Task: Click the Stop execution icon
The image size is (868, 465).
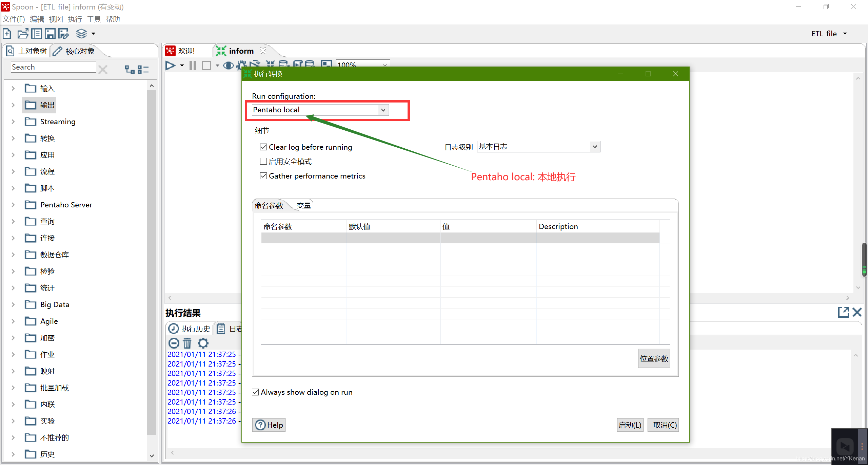Action: [x=209, y=66]
